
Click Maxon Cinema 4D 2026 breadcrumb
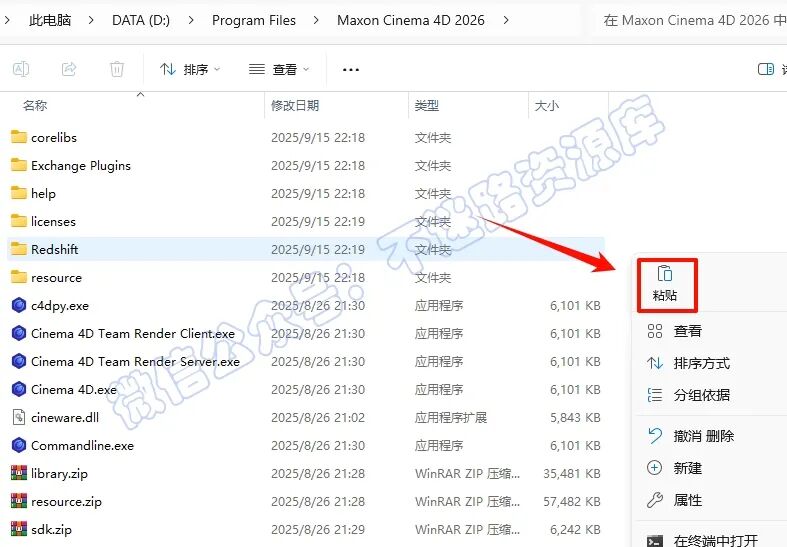[x=411, y=20]
